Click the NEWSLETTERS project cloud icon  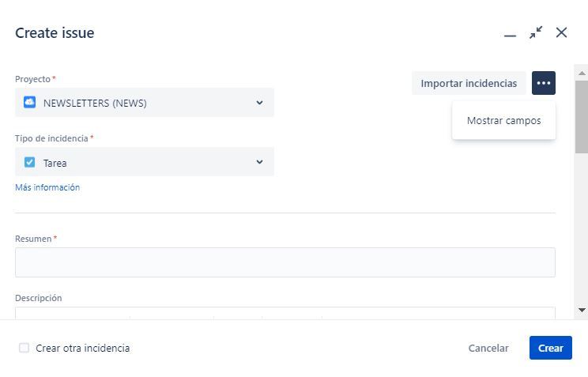pos(29,102)
